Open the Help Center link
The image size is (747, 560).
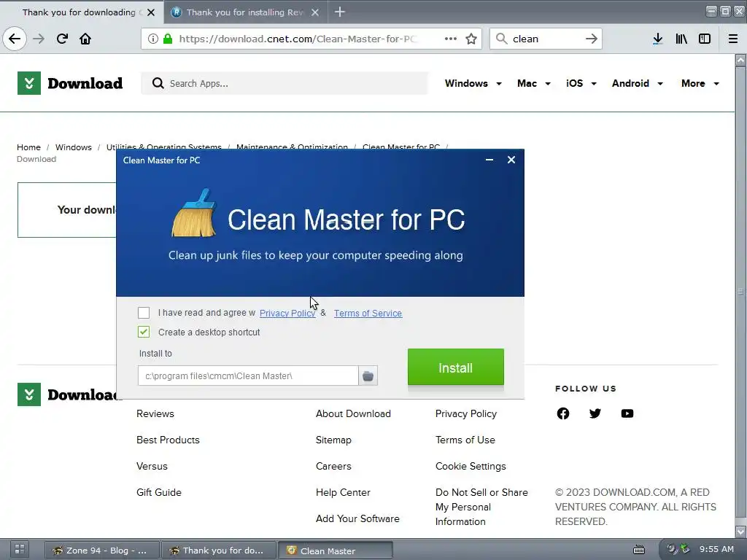343,492
